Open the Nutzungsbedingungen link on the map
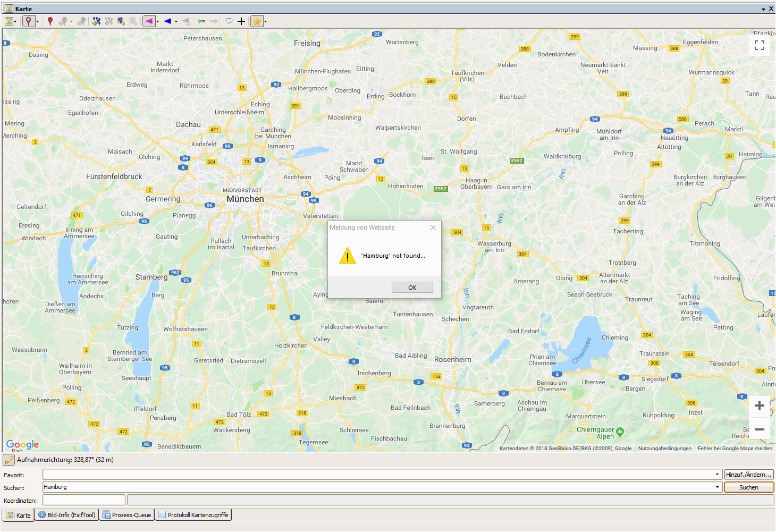The height and width of the screenshot is (532, 776). pyautogui.click(x=665, y=449)
